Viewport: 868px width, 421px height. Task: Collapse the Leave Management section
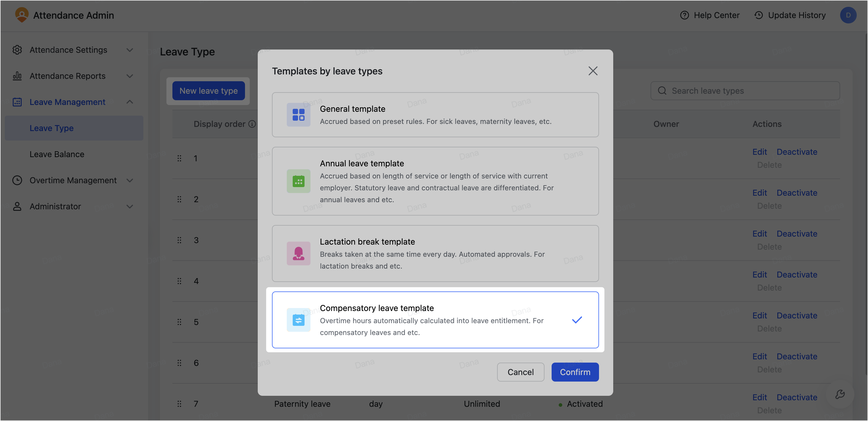pos(130,102)
